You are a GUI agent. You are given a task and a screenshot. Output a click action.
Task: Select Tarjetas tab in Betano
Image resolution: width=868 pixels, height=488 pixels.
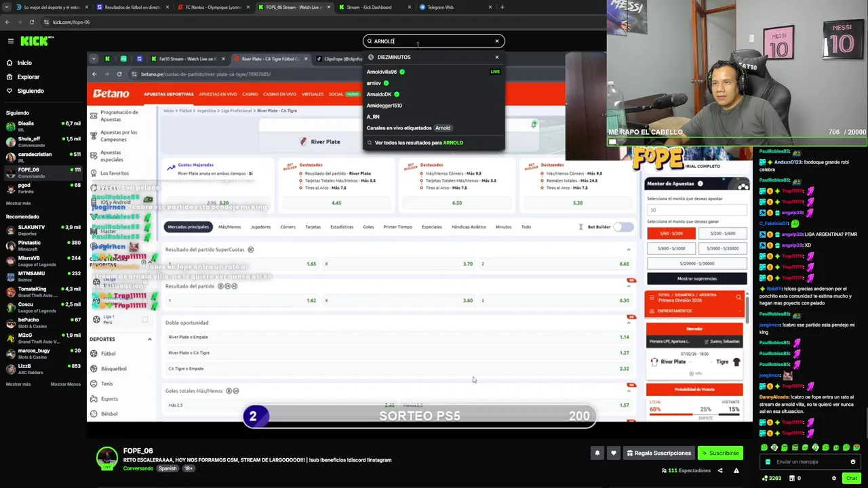coord(313,227)
